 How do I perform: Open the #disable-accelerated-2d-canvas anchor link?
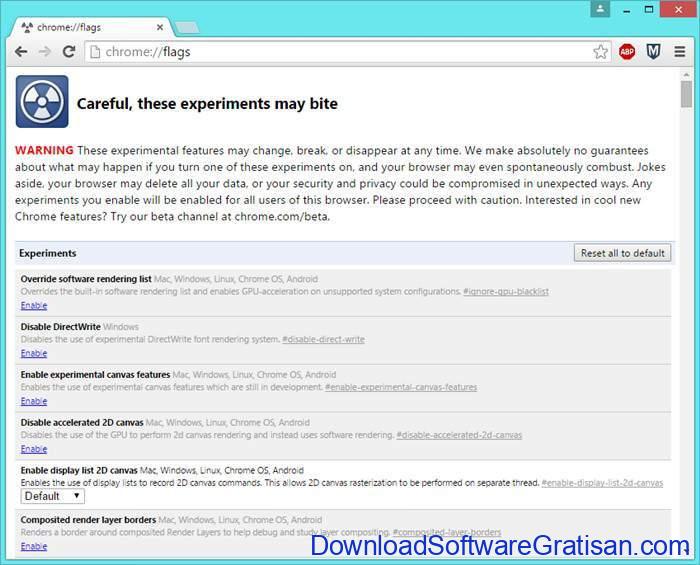point(459,435)
